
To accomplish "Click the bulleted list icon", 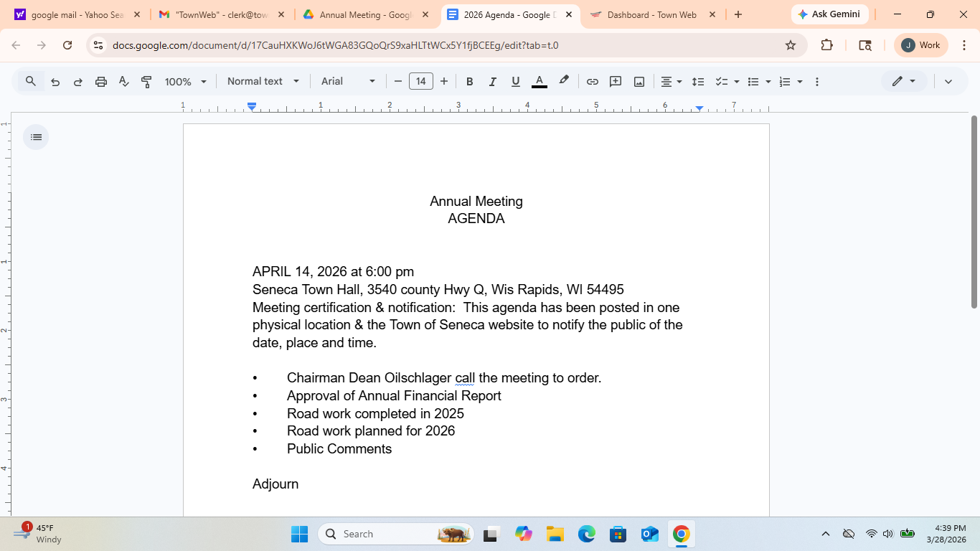I will (x=753, y=82).
